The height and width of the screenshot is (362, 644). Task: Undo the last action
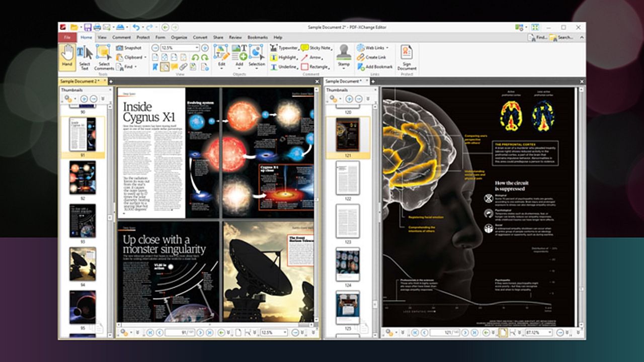(x=136, y=27)
